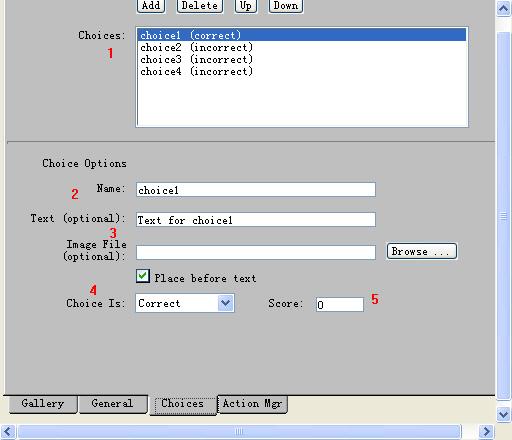Click the horizontal scrollbar right arrow
Screen dimensions: 512x440
486,431
